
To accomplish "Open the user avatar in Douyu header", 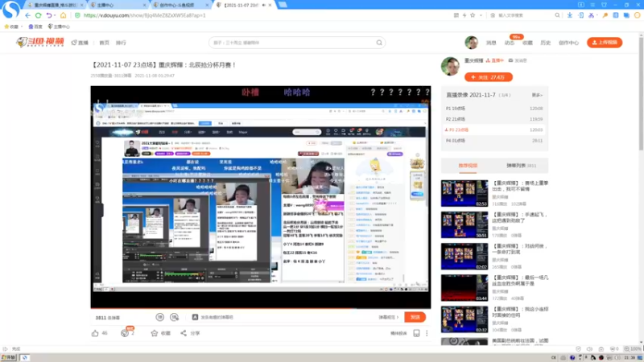I will pyautogui.click(x=472, y=43).
